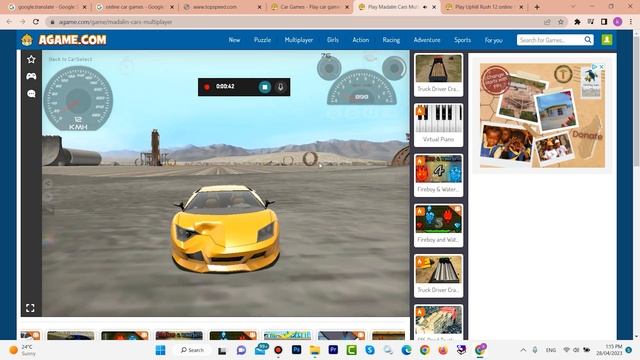Viewport: 640px width, 360px height.
Task: Open Fireboy & Water 4 game thumbnail
Action: point(438,175)
